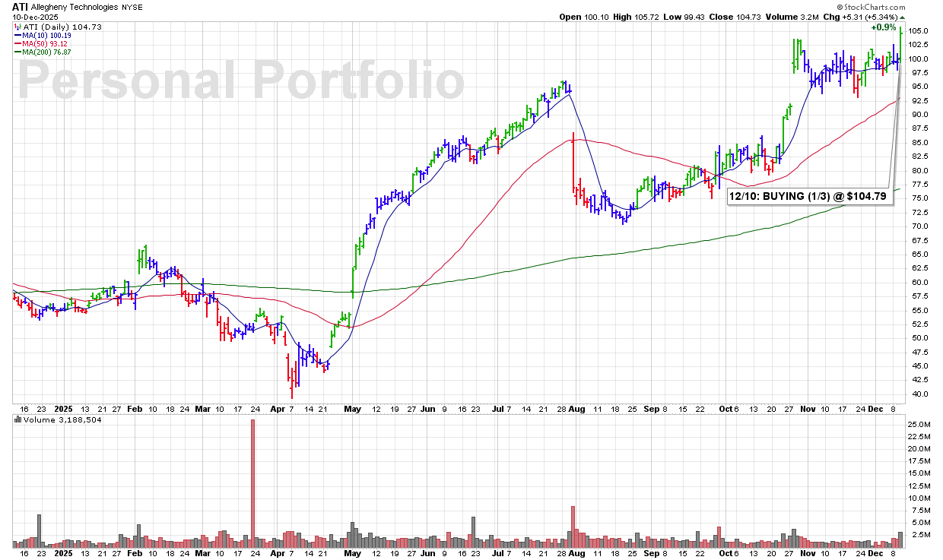The height and width of the screenshot is (560, 943).
Task: Click the volume bars icon in volume panel
Action: point(17,419)
